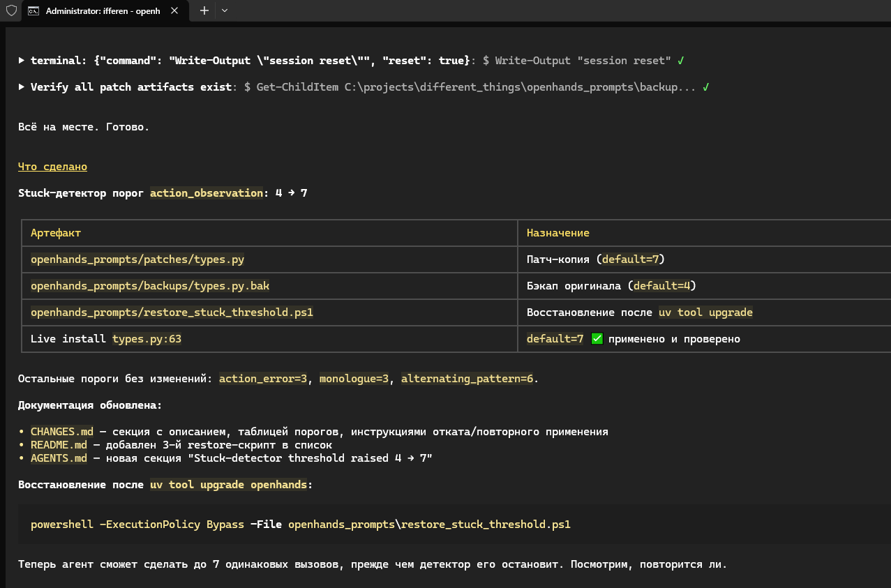Click AGENTS.md in documentation list
The width and height of the screenshot is (891, 588).
coord(59,458)
